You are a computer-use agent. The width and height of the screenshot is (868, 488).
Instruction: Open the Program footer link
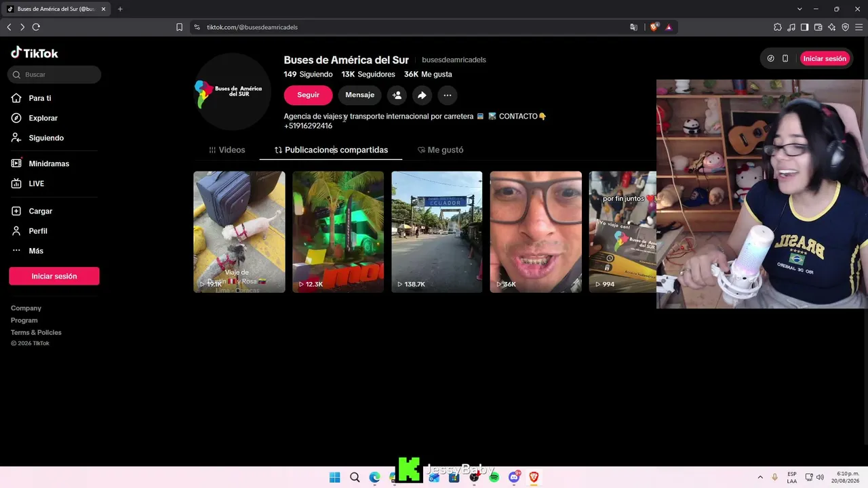24,321
